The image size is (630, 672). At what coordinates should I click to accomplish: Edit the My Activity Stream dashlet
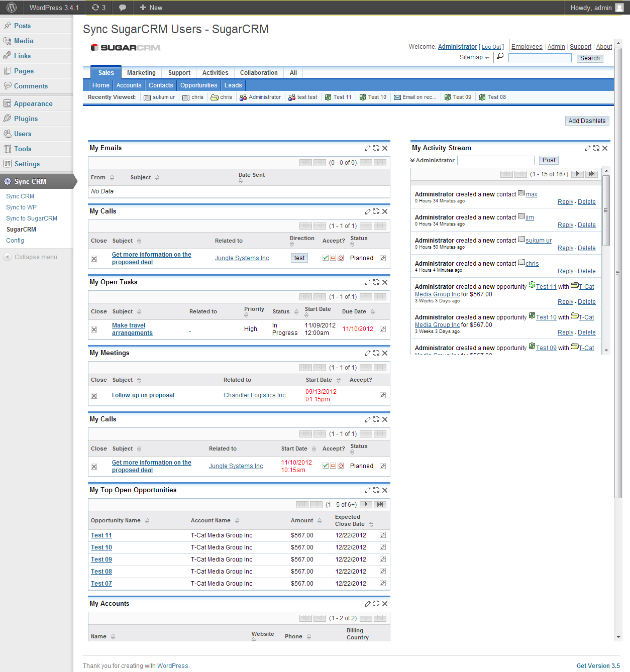(x=588, y=148)
